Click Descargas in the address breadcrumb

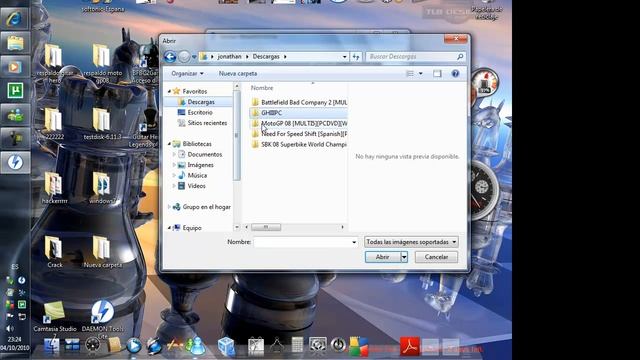pos(266,57)
